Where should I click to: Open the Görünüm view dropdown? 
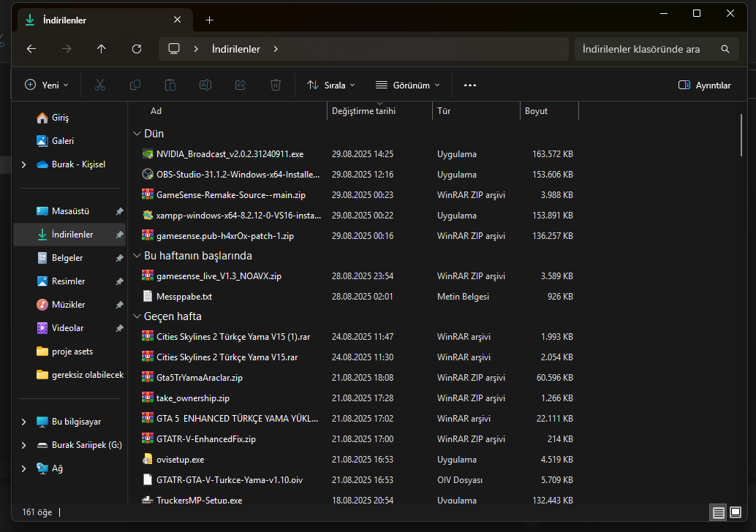408,85
